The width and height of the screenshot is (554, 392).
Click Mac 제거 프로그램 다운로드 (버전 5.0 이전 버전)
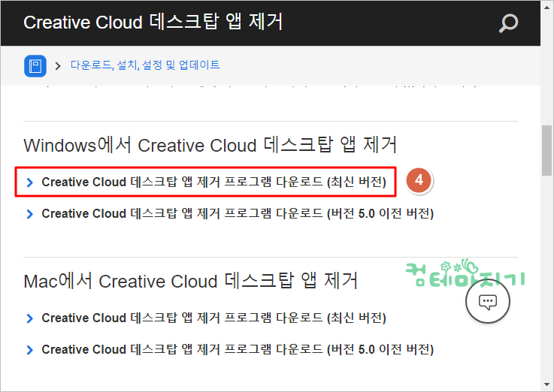[x=238, y=349]
